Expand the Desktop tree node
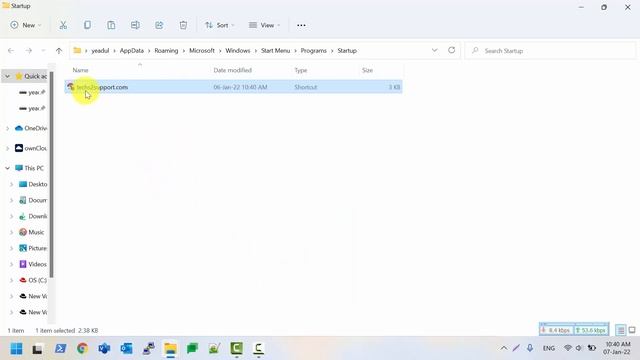 [x=11, y=184]
